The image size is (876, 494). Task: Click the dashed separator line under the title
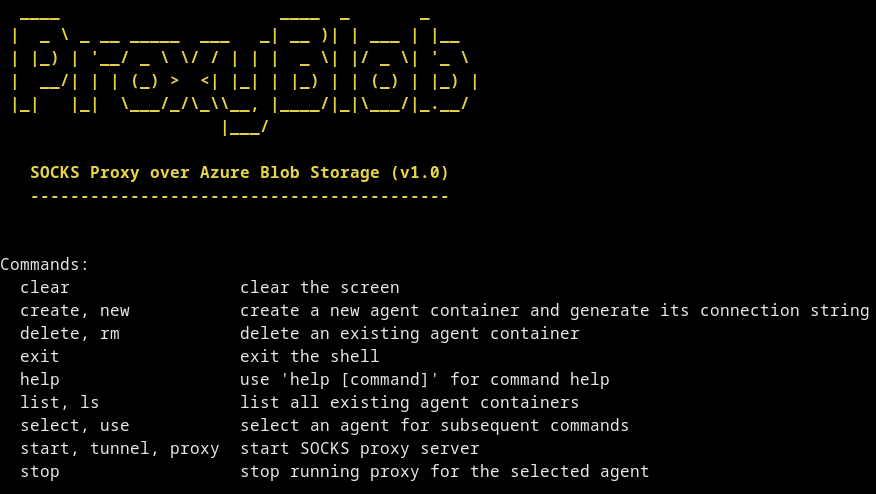click(240, 196)
